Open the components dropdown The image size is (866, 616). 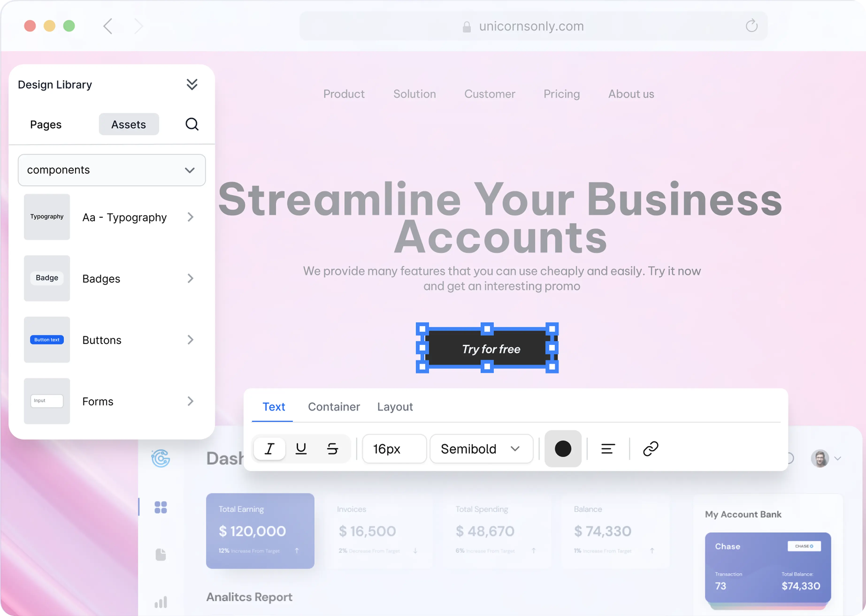pos(111,170)
